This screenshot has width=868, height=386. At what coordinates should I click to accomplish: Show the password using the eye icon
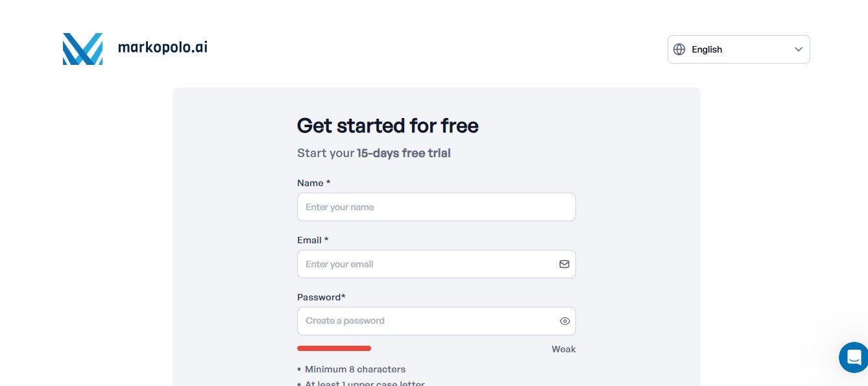click(564, 321)
